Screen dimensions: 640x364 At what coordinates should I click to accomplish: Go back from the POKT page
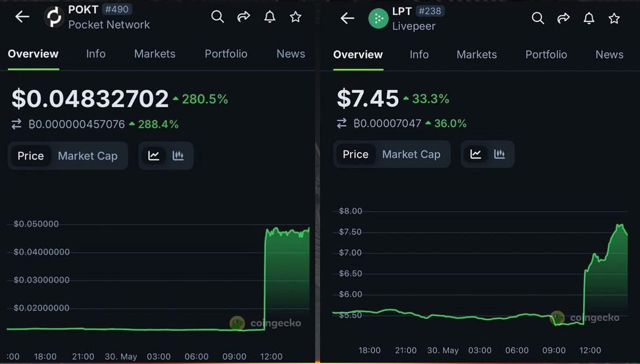[x=22, y=17]
